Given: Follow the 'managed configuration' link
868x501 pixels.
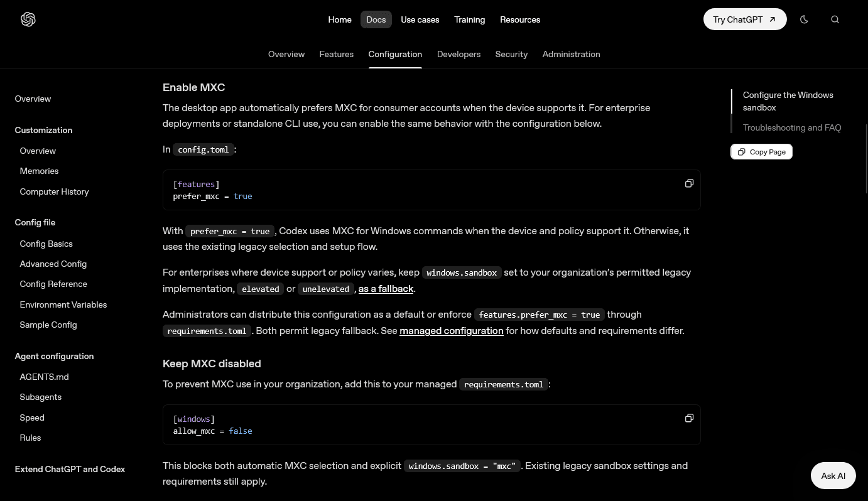Looking at the screenshot, I should click(x=452, y=331).
